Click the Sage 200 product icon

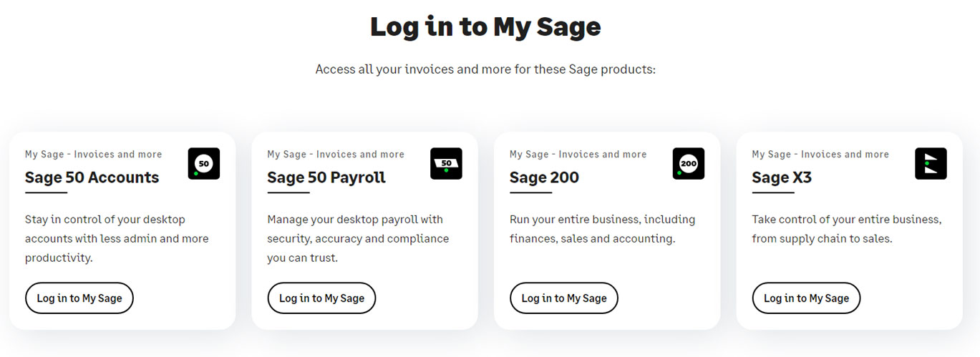click(689, 163)
